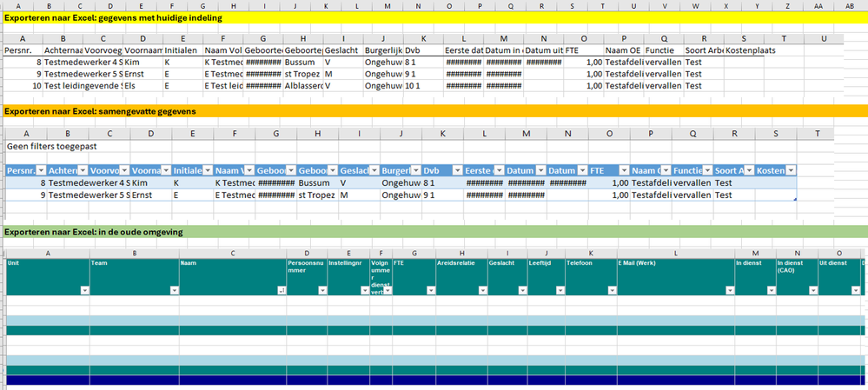Select worksheet column X header
Screen dimensions: 868x390
[x=726, y=5]
